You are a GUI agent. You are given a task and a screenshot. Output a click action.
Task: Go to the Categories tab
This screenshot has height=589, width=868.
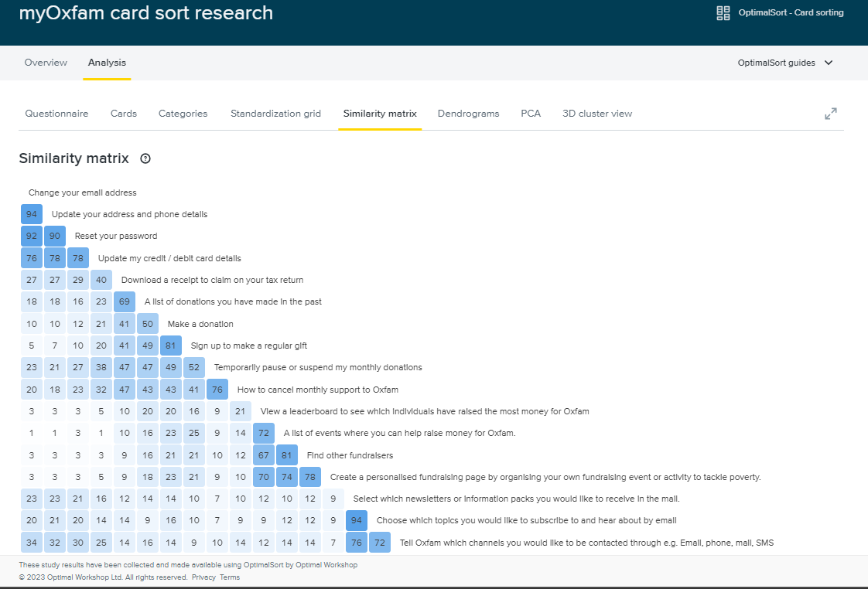[x=183, y=114]
